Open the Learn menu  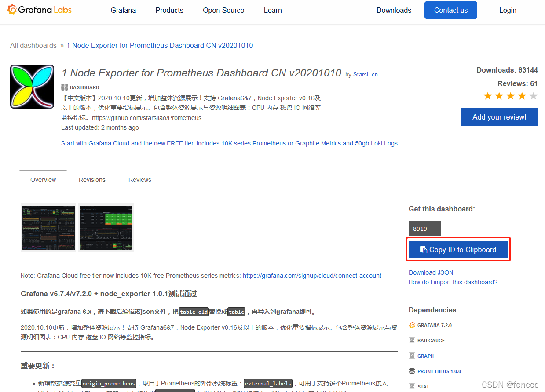(273, 10)
